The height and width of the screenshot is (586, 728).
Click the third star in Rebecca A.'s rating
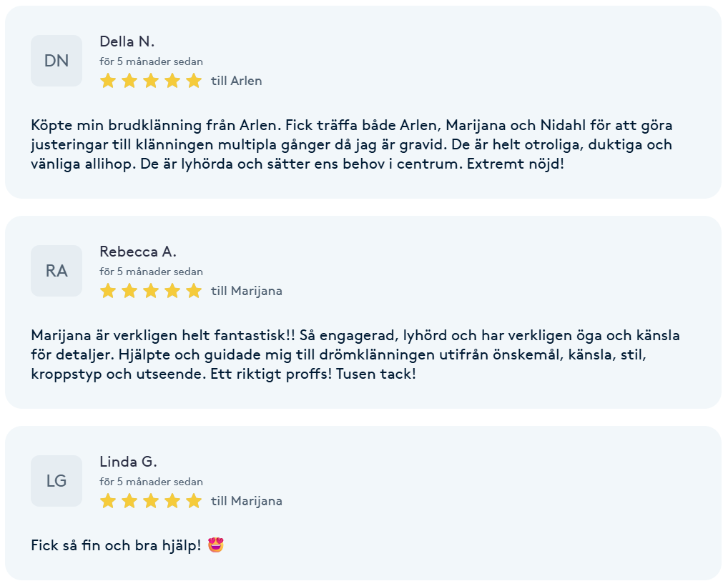click(x=151, y=291)
